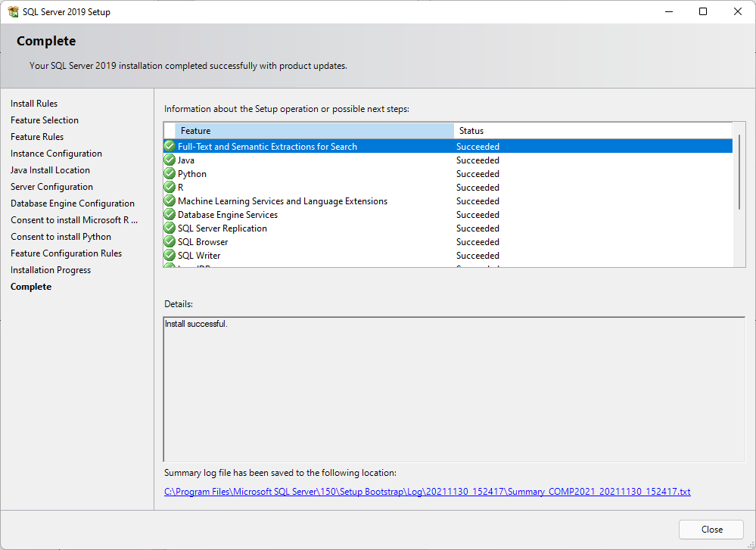756x550 pixels.
Task: Select Instance Configuration step in sidebar
Action: tap(57, 154)
